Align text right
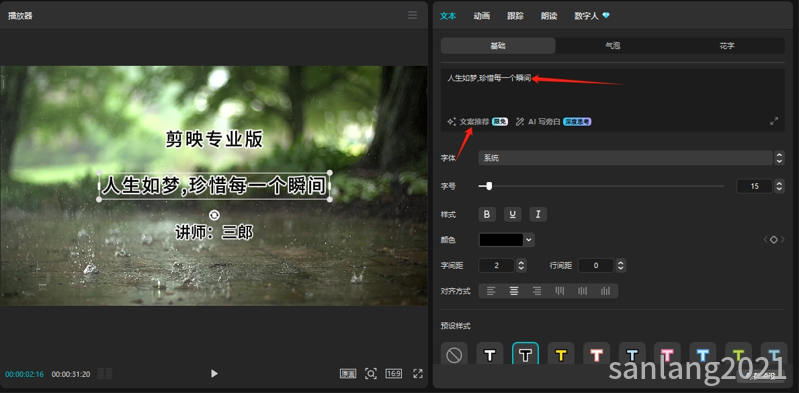Image resolution: width=799 pixels, height=393 pixels. pyautogui.click(x=537, y=291)
